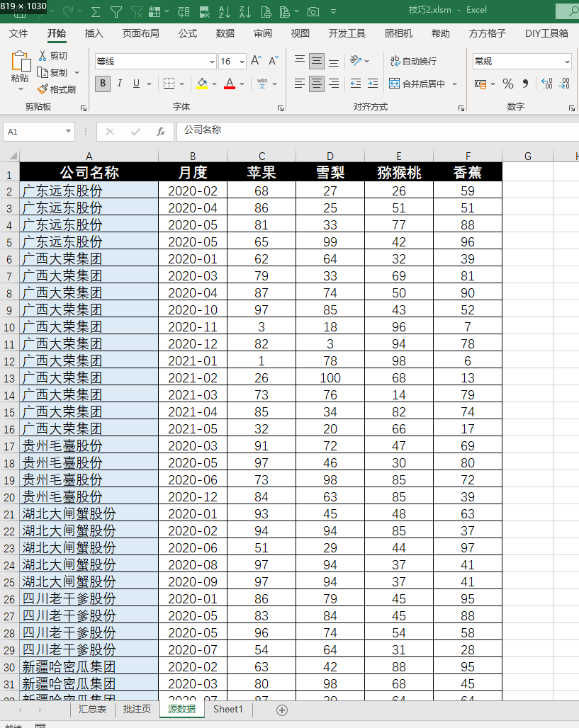Click the Accounting number format icon
This screenshot has height=728, width=579.
tap(480, 84)
